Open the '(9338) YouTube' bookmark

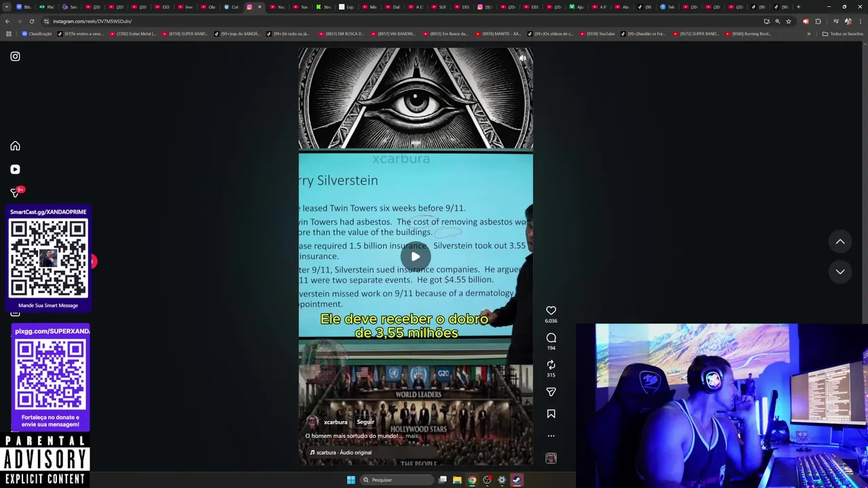597,34
